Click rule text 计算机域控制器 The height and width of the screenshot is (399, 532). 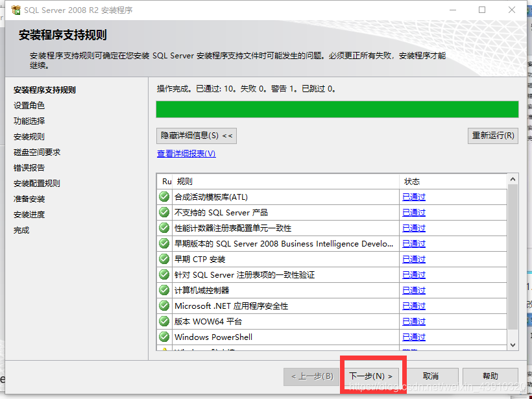pos(202,291)
